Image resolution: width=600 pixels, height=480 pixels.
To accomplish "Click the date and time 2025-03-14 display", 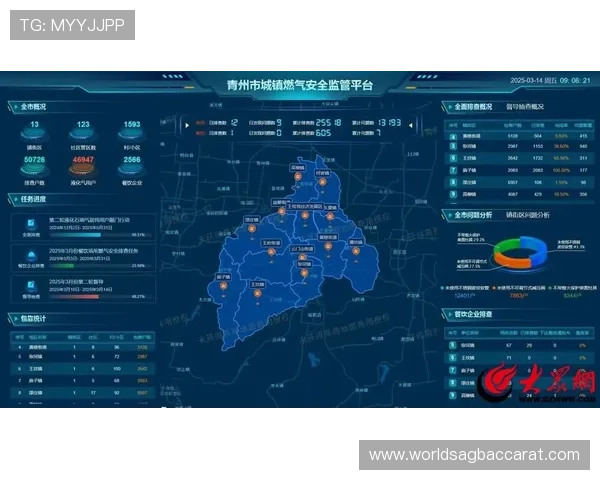I will coord(550,80).
